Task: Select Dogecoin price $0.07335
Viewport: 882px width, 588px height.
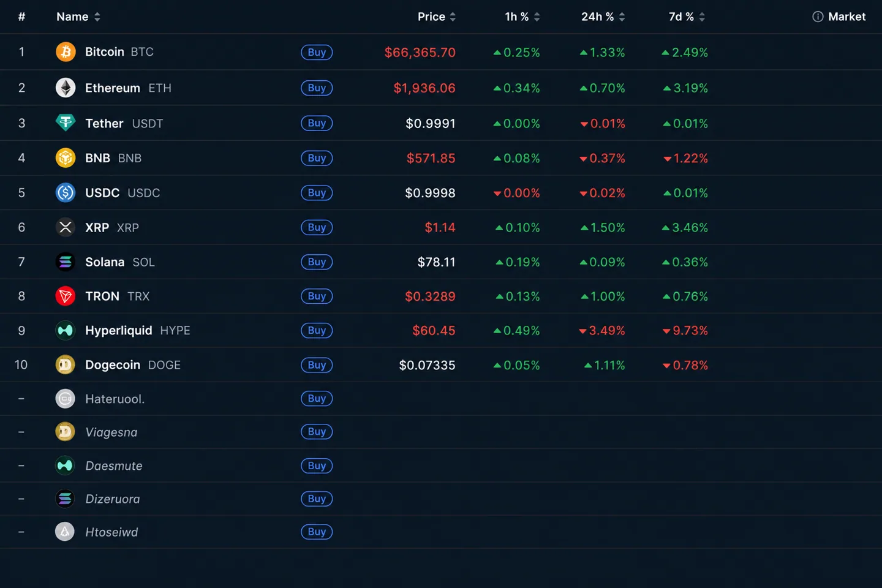Action: (428, 366)
